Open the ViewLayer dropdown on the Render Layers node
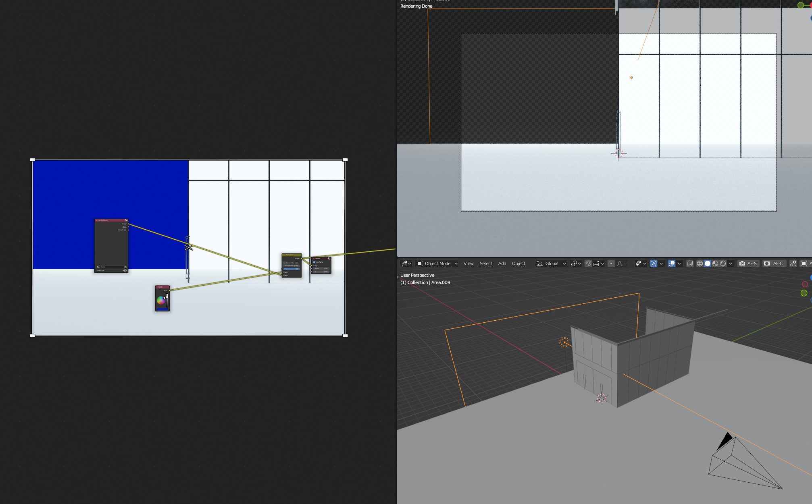 (x=110, y=270)
